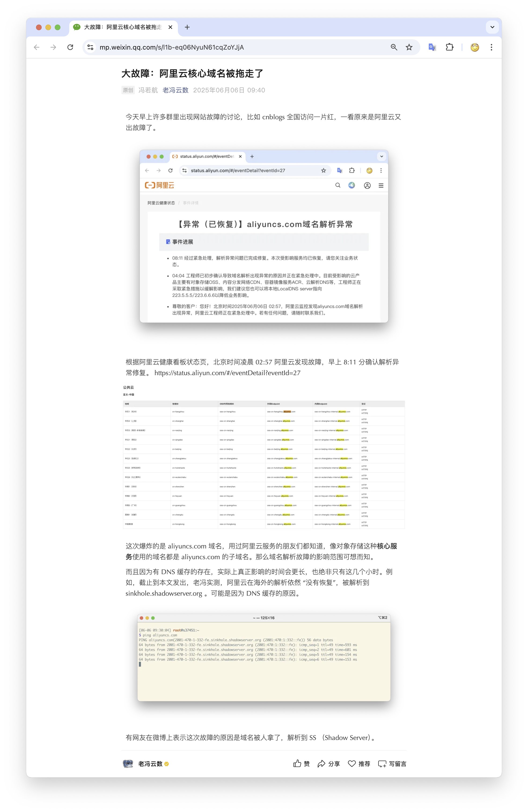Open Chrome three-dot menu
Image resolution: width=528 pixels, height=812 pixels.
click(x=491, y=47)
